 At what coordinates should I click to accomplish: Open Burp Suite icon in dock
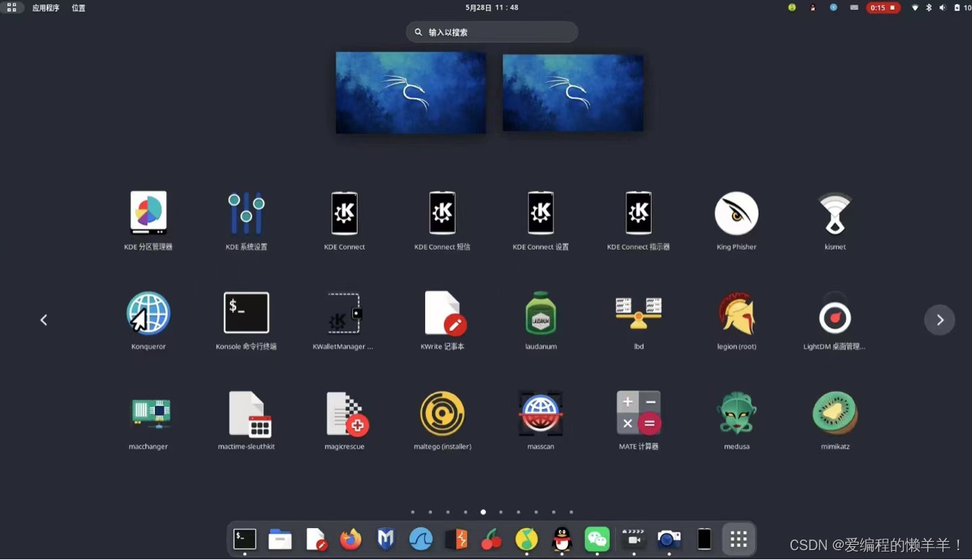(456, 539)
